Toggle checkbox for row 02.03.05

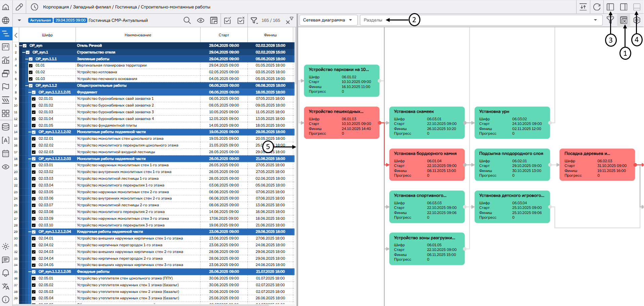coord(34,192)
